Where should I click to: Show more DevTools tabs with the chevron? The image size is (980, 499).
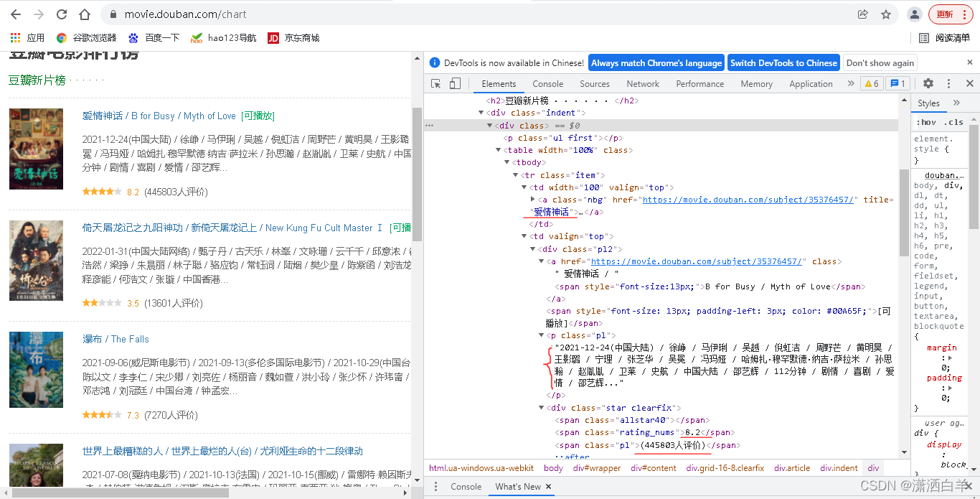(851, 83)
